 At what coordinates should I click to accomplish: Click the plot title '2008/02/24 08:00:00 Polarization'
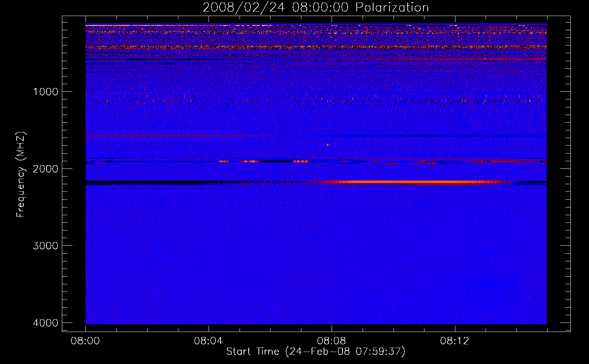[x=316, y=8]
